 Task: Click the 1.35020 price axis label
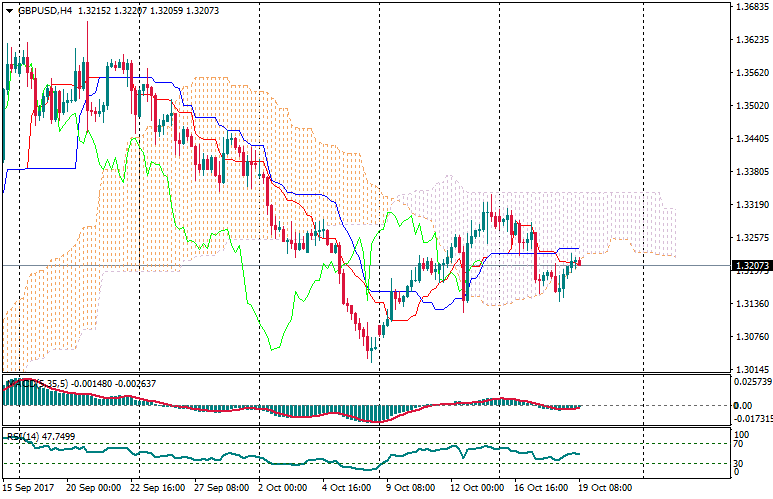click(x=751, y=106)
